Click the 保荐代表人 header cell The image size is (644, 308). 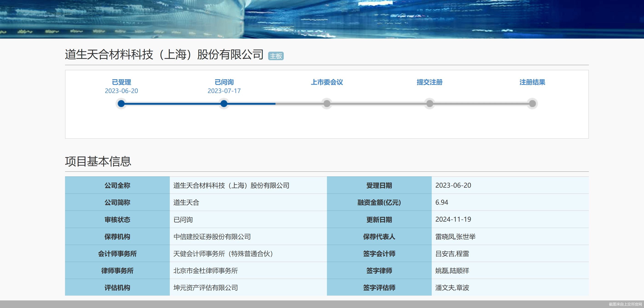click(x=379, y=237)
